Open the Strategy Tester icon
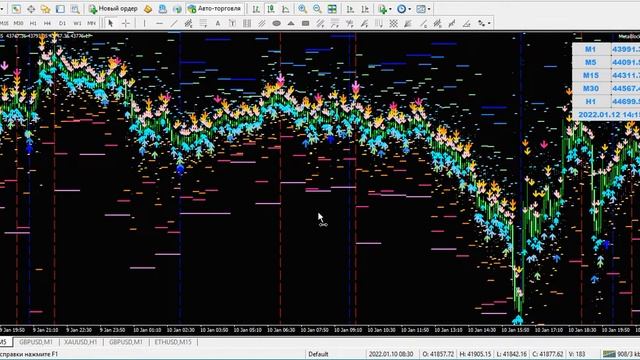This screenshot has width=640, height=360. click(x=75, y=9)
